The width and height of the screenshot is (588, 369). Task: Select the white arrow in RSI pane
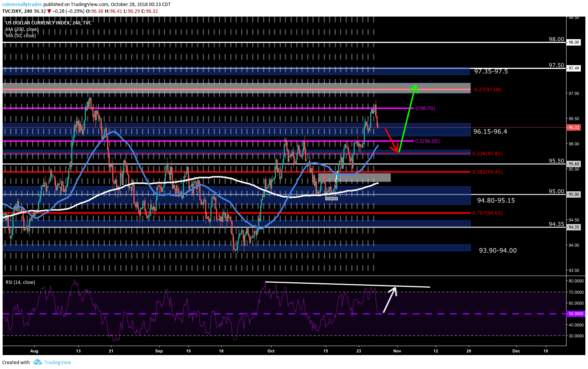point(390,300)
